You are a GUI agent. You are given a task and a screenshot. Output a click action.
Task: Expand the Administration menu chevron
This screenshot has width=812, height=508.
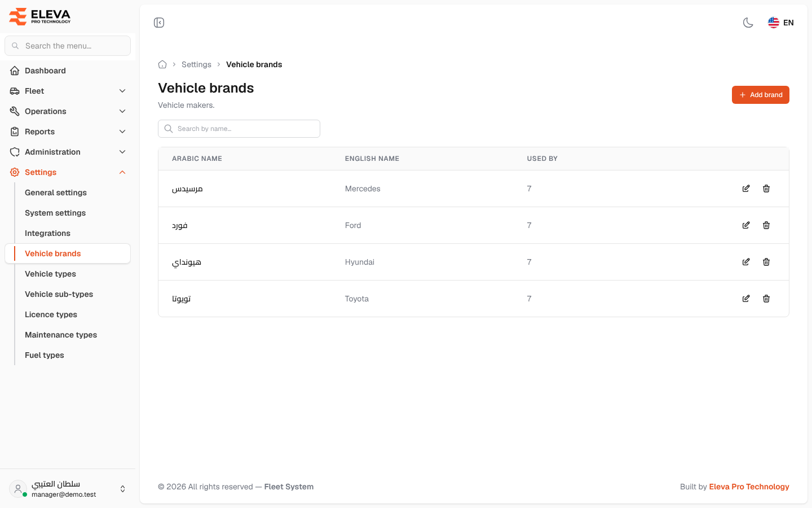[x=122, y=152]
